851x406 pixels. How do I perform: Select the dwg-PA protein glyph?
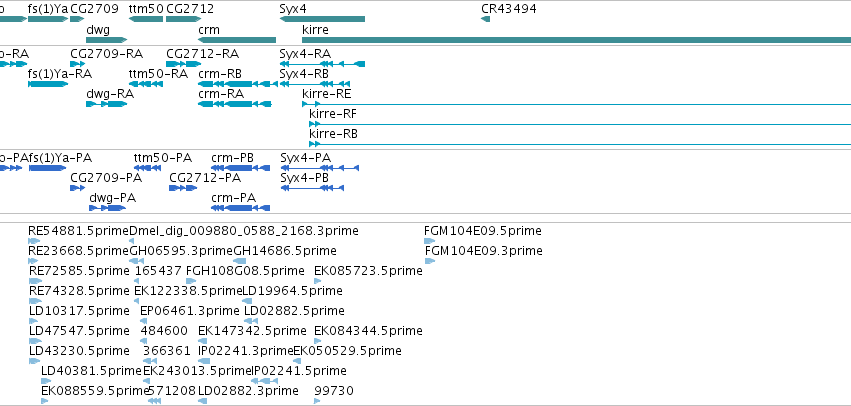pyautogui.click(x=107, y=208)
